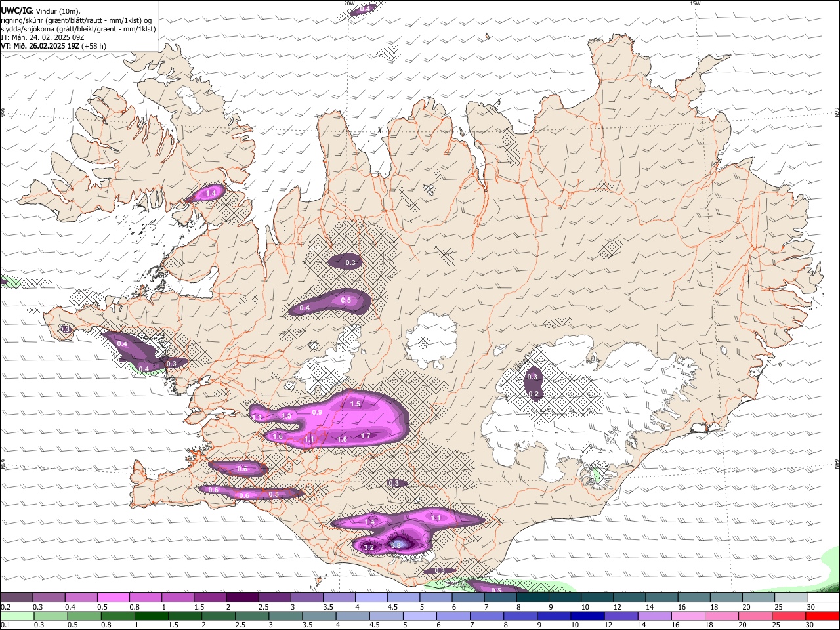
Task: Click the '(+58 h)' forecast offset text
Action: click(x=94, y=46)
